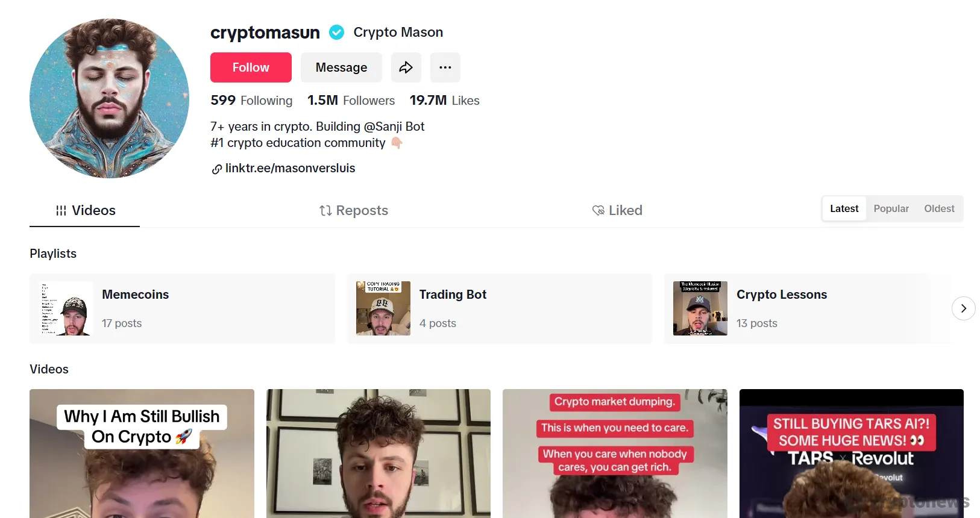Switch to the Reposts tab
Screen dimensions: 980x518
(354, 210)
